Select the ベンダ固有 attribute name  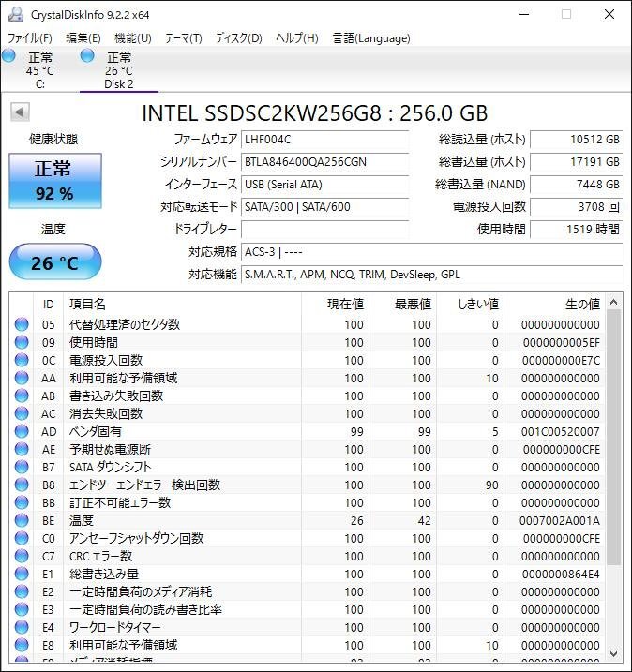(96, 431)
